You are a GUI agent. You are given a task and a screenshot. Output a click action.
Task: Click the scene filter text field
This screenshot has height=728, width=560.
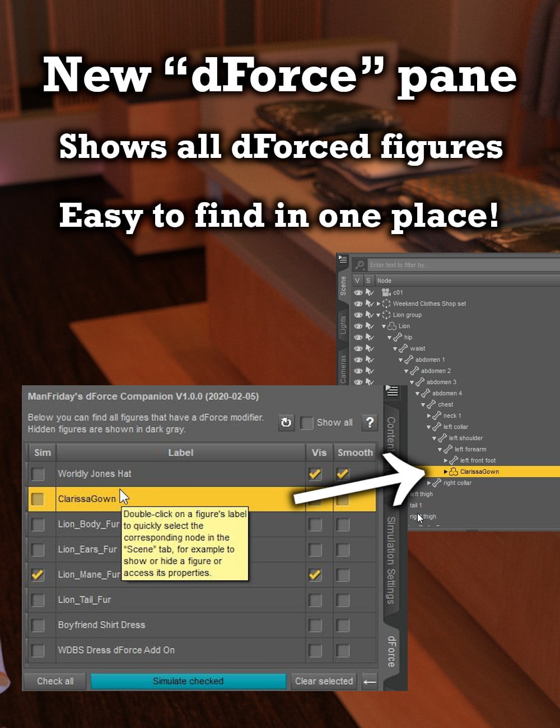click(x=459, y=265)
